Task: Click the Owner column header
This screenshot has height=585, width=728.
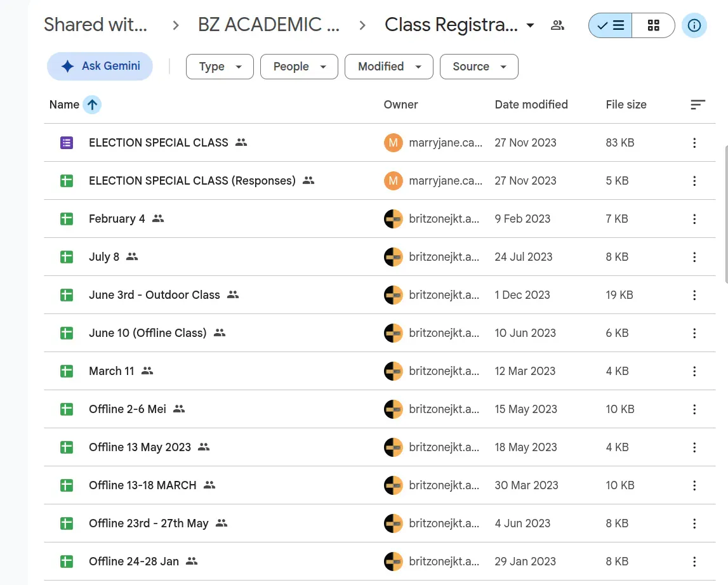Action: point(400,105)
